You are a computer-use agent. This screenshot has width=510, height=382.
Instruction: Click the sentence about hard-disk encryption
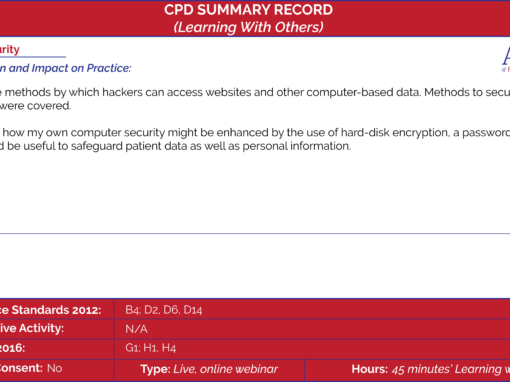point(255,132)
